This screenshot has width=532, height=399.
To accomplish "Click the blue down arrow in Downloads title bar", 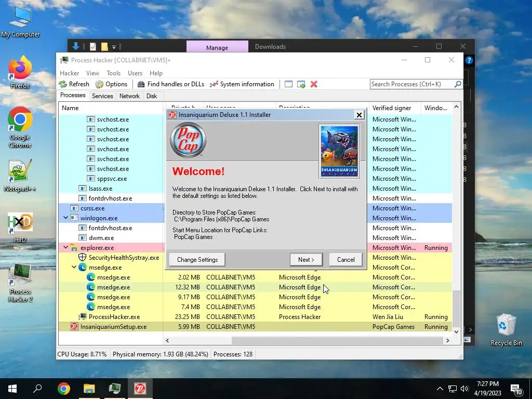I will [75, 46].
